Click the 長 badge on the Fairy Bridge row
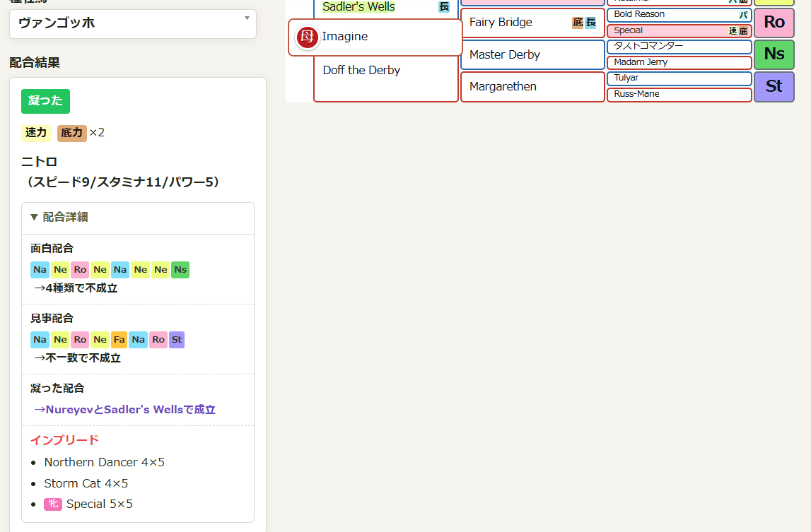811x532 pixels. [590, 22]
